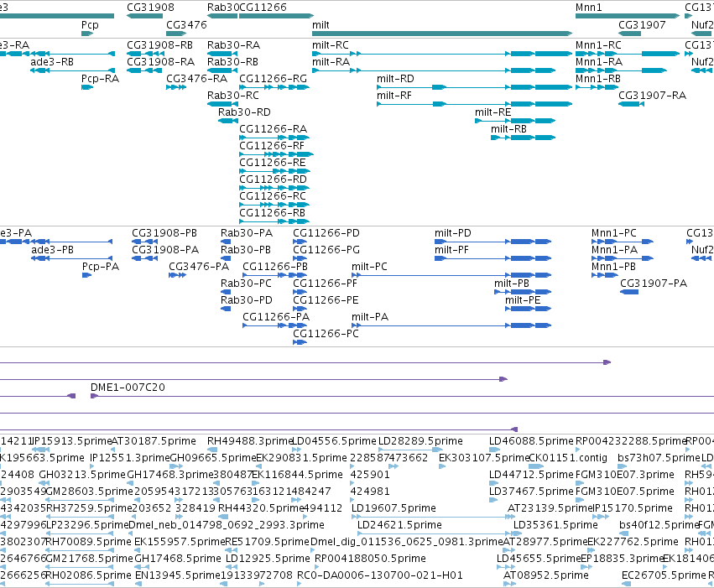The image size is (714, 588).
Task: Select transcript CG11266-RB
Action: [x=273, y=213]
